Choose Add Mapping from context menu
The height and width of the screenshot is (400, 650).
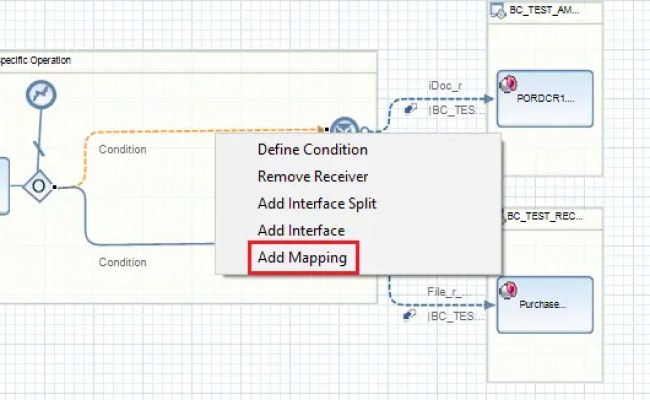coord(303,257)
